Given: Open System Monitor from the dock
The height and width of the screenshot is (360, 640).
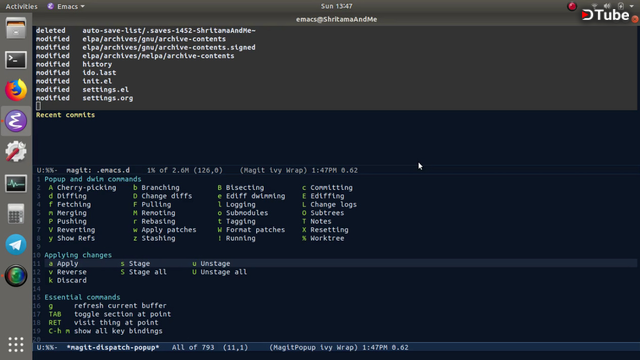Looking at the screenshot, I should click(x=16, y=183).
